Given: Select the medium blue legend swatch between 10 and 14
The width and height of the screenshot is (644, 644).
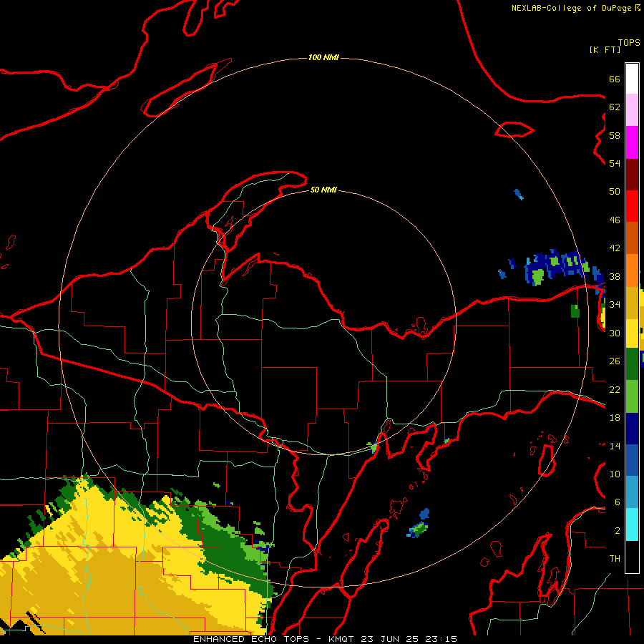Looking at the screenshot, I should (x=632, y=460).
